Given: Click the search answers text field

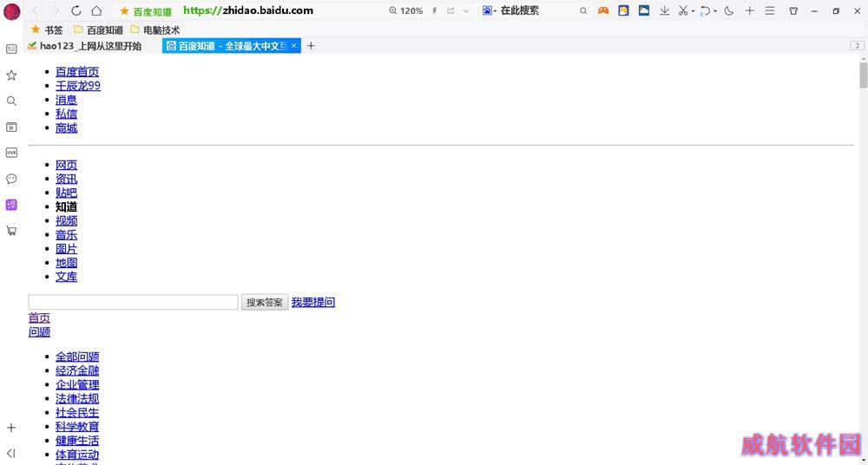Looking at the screenshot, I should point(134,302).
